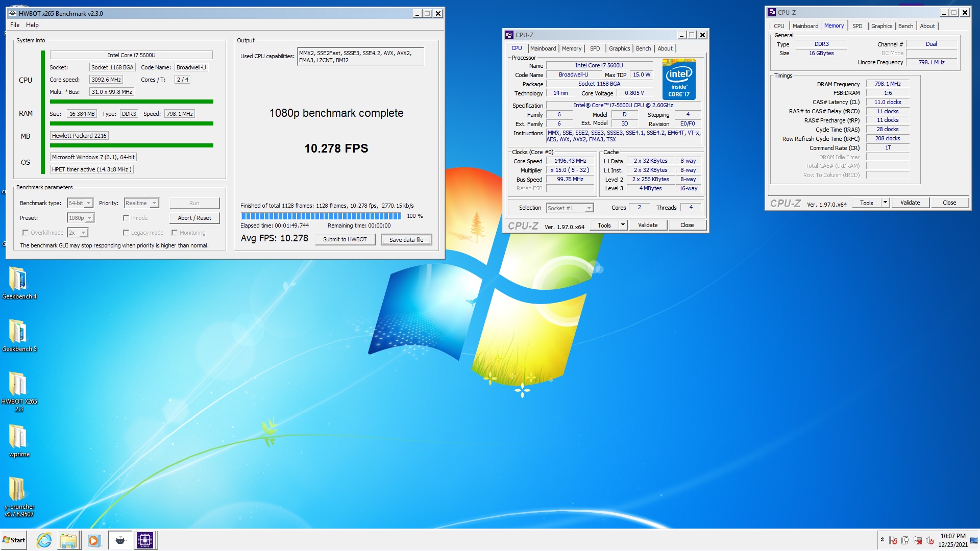Screen dimensions: 980x551
Task: Click HWBOT x265 title bar app icon
Action: coord(12,13)
